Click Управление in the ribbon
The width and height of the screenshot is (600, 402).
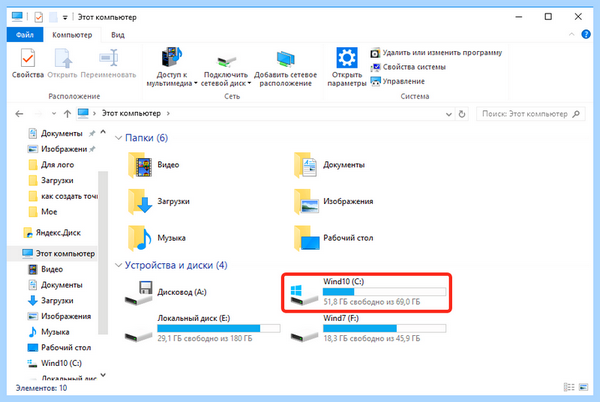click(x=398, y=81)
